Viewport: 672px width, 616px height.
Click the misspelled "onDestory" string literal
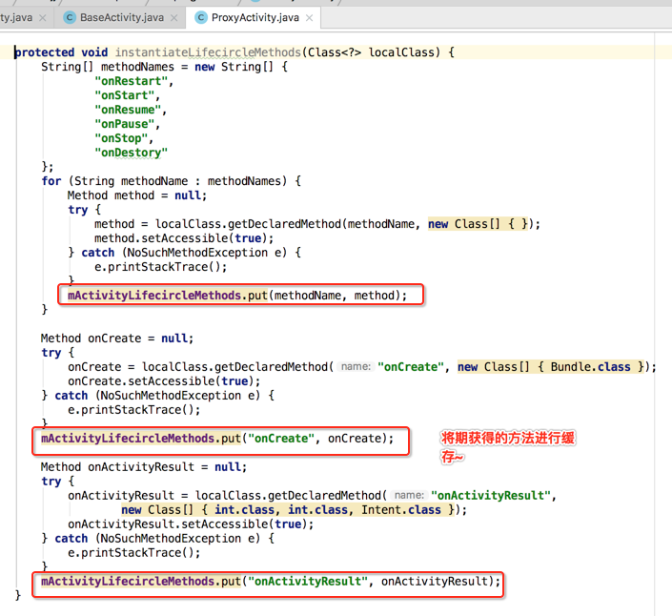pyautogui.click(x=132, y=153)
